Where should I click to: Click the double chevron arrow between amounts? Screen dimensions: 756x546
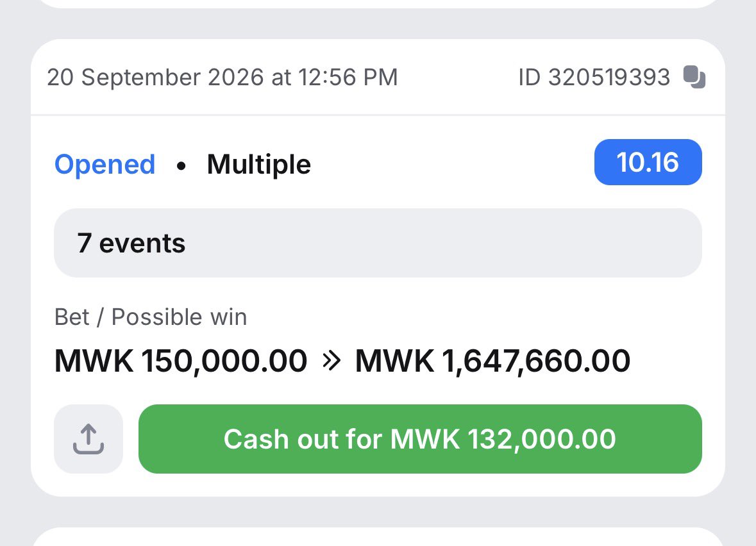click(332, 360)
